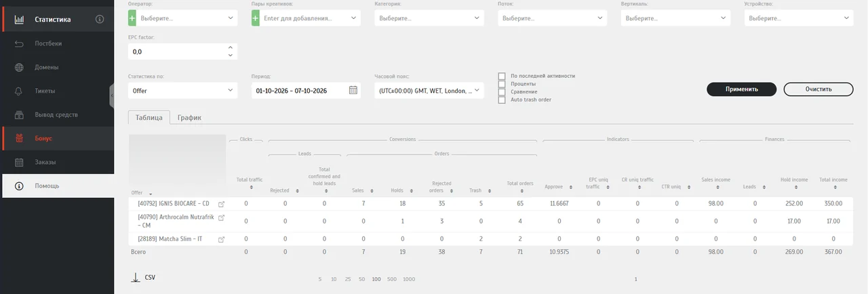The width and height of the screenshot is (868, 294).
Task: Open Помощь via its info icon
Action: pyautogui.click(x=20, y=186)
